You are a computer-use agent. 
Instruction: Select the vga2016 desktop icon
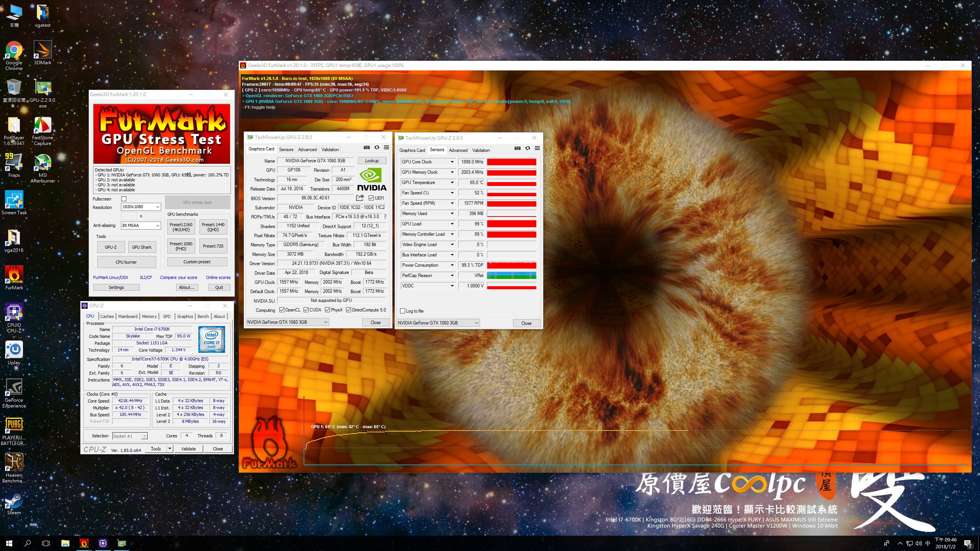pos(14,240)
